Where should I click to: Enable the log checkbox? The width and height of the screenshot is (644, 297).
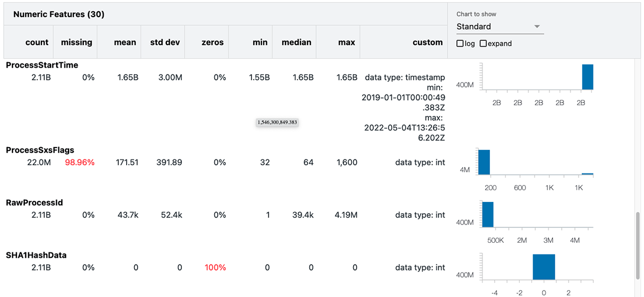(460, 44)
